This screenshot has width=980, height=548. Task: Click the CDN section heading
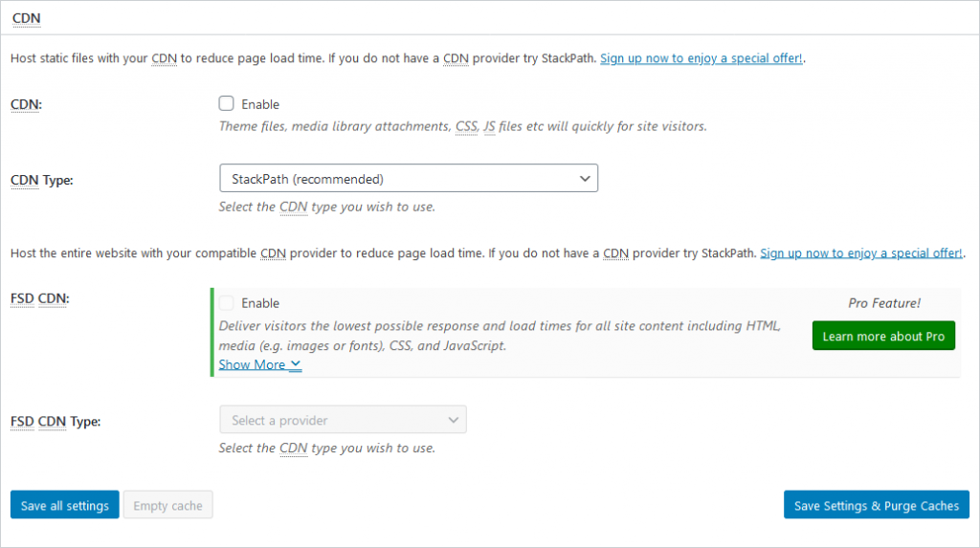point(26,18)
